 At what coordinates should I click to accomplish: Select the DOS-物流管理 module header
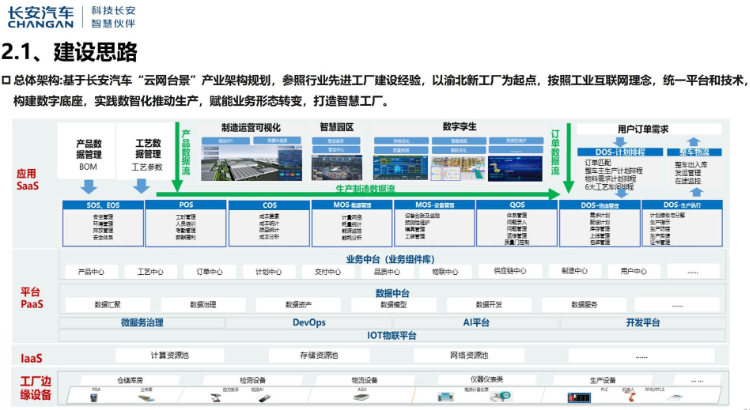[600, 205]
